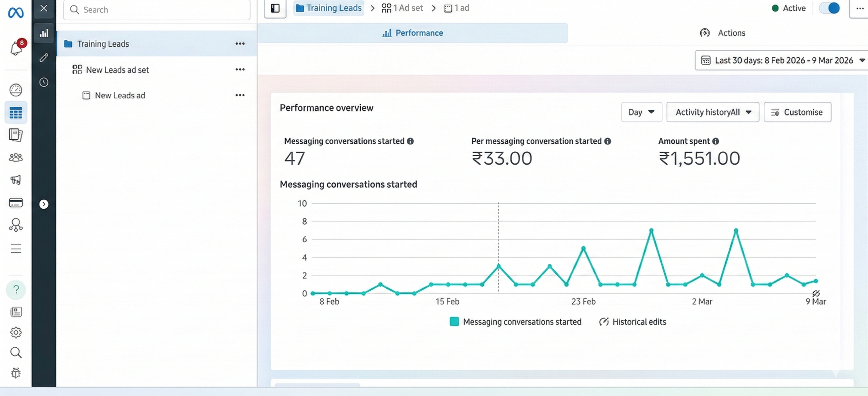Click the ₹1,551.00 amount spent value
The height and width of the screenshot is (396, 868).
pyautogui.click(x=699, y=158)
